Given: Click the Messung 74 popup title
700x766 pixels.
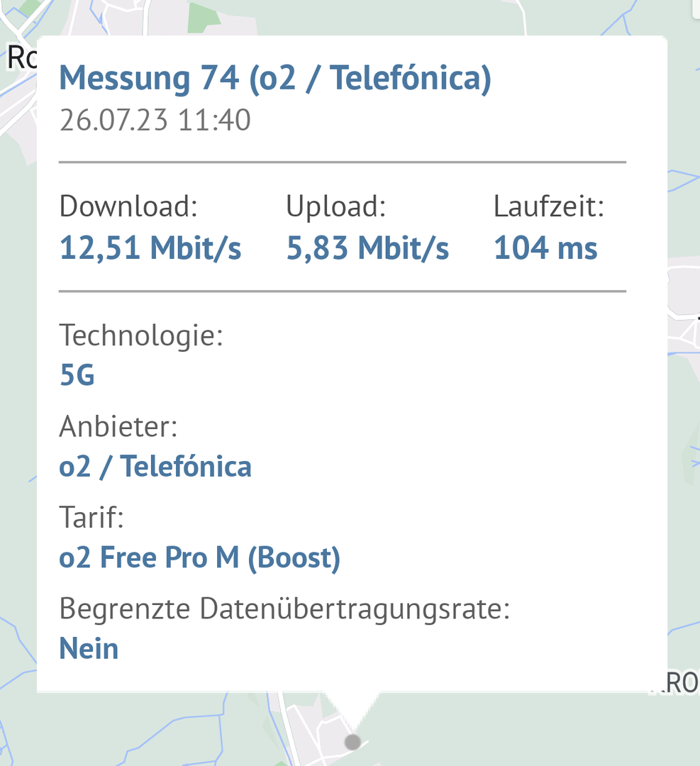Looking at the screenshot, I should tap(275, 78).
